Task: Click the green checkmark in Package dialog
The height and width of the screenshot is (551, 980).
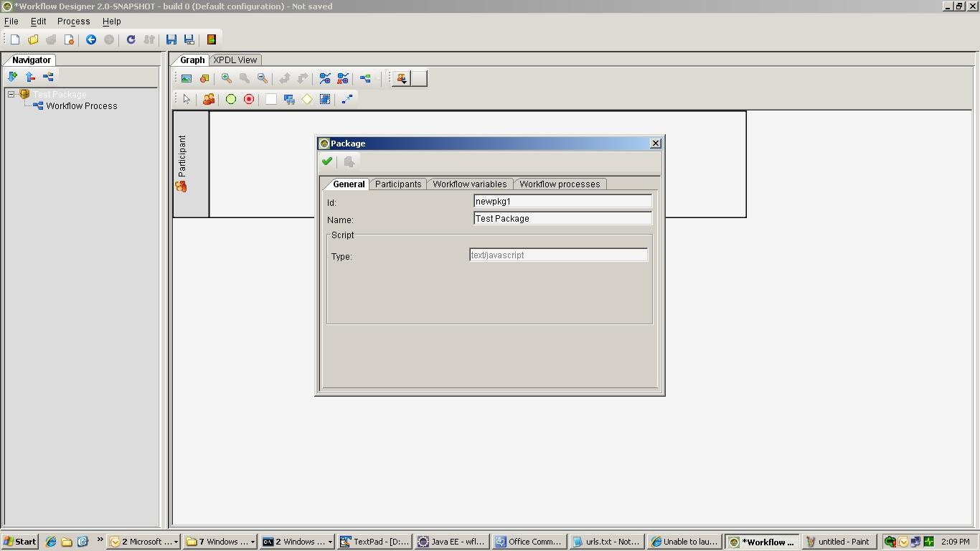Action: pos(327,161)
